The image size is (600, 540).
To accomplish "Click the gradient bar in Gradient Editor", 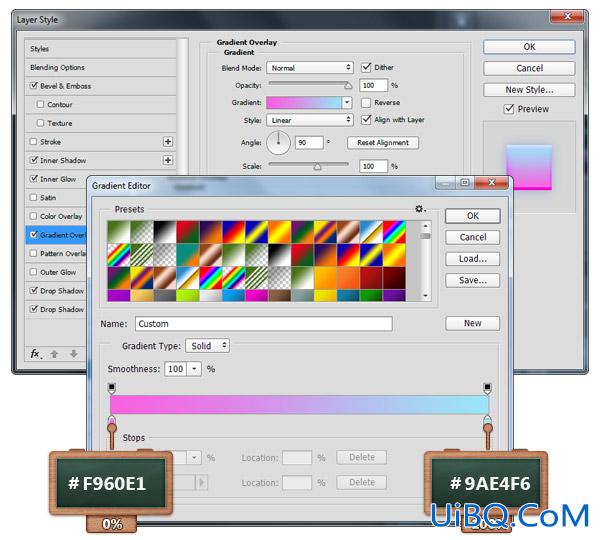I will [299, 405].
